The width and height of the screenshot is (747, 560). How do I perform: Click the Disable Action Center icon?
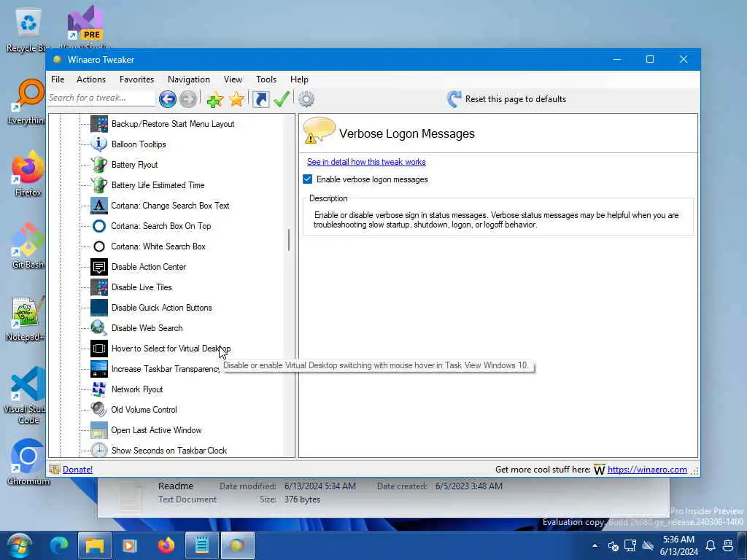[x=99, y=267]
